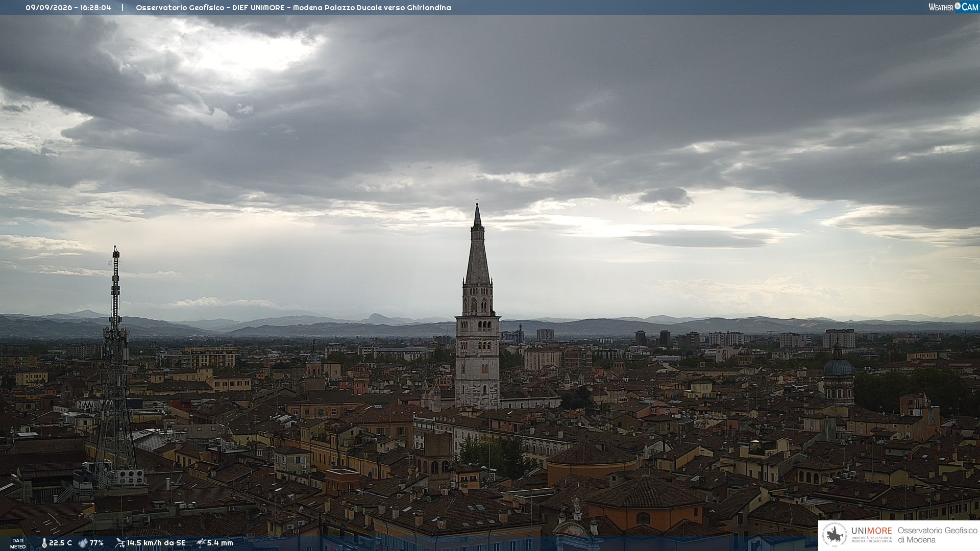Click the rain umbrella icon
This screenshot has width=980, height=551.
point(201,543)
